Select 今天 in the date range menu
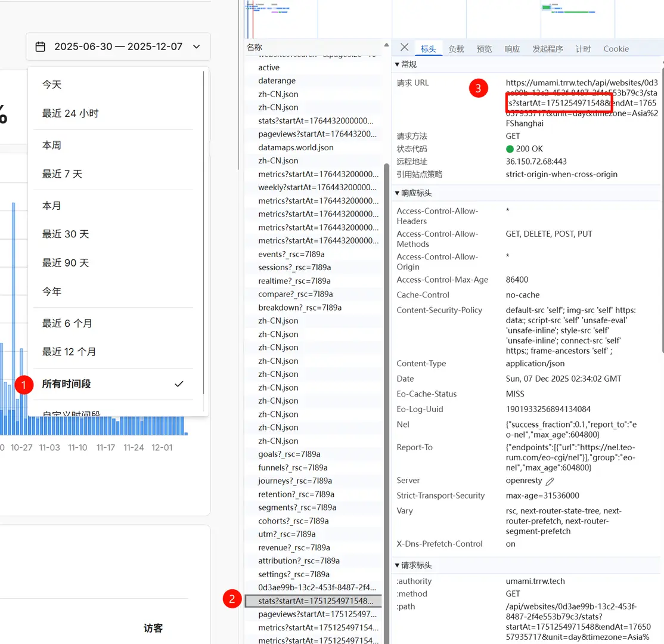 coord(52,85)
